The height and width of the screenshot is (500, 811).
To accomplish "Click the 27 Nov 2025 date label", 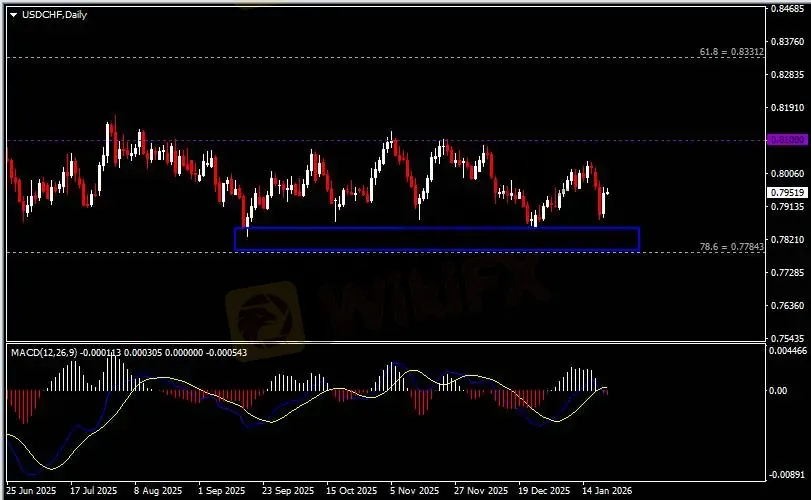I will pyautogui.click(x=481, y=490).
